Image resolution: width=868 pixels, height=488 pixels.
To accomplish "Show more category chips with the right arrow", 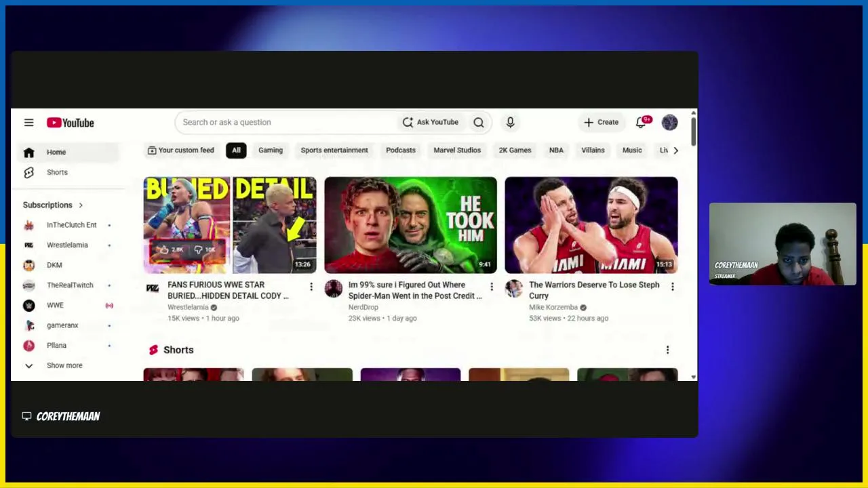I will 675,150.
